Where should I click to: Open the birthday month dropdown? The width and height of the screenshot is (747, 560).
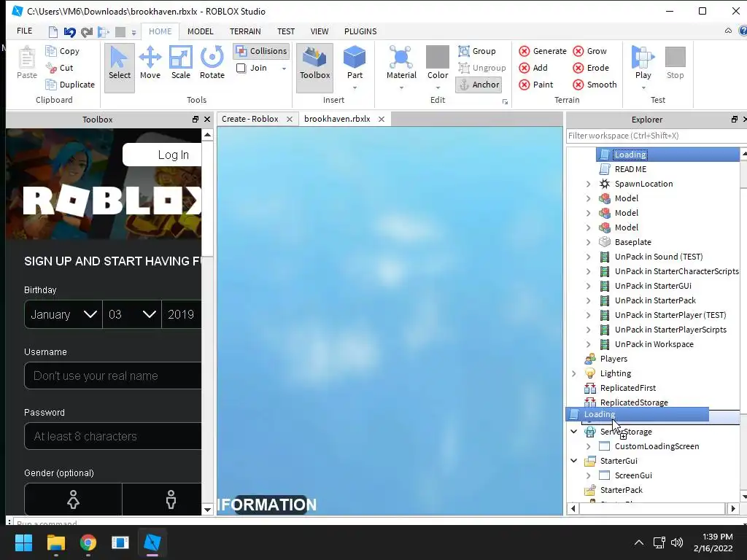[x=63, y=314]
